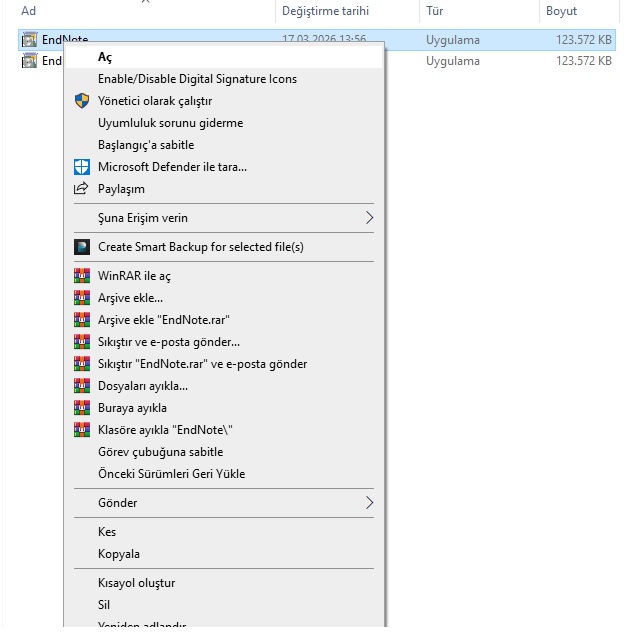628x636 pixels.
Task: Choose Aç from the context menu
Action: click(105, 57)
